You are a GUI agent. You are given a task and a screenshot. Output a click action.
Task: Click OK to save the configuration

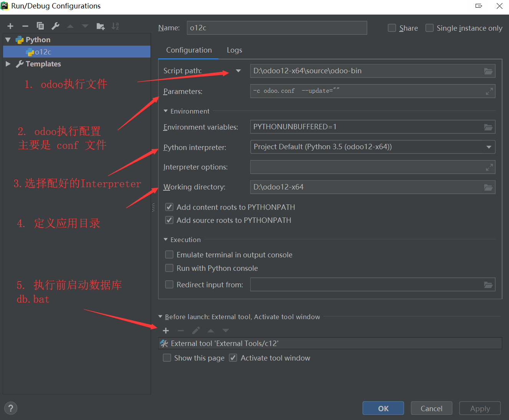(383, 408)
